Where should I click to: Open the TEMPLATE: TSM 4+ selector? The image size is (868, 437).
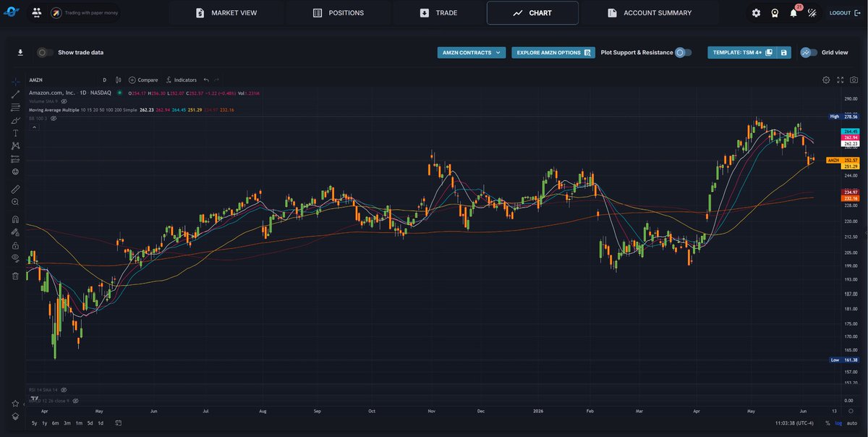click(742, 53)
